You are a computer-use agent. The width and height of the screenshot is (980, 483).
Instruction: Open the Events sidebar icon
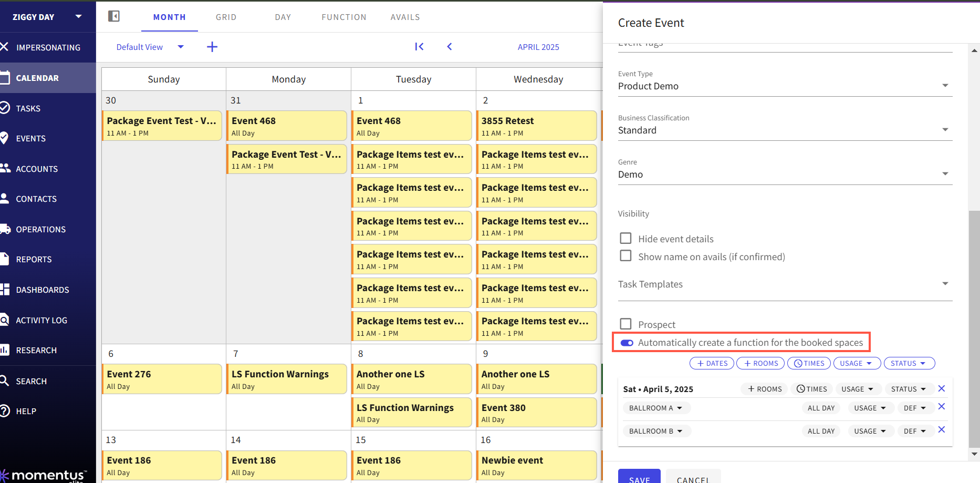point(4,138)
